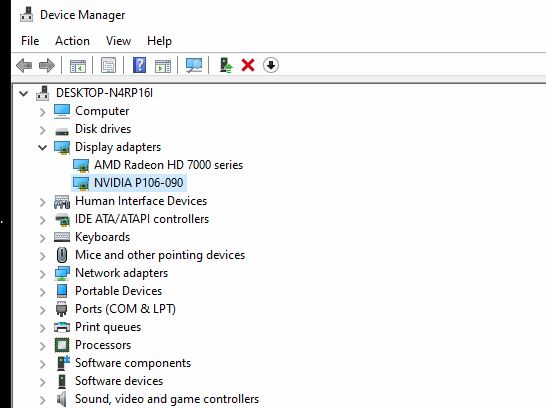Click Show/Hide console tree toolbar icon
This screenshot has height=408, width=546.
(78, 65)
